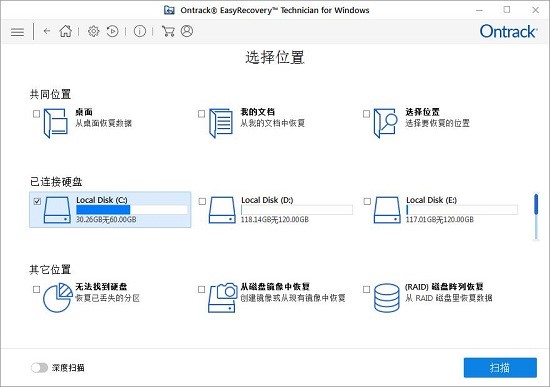
Task: Click the resume recovery icon
Action: tap(113, 31)
